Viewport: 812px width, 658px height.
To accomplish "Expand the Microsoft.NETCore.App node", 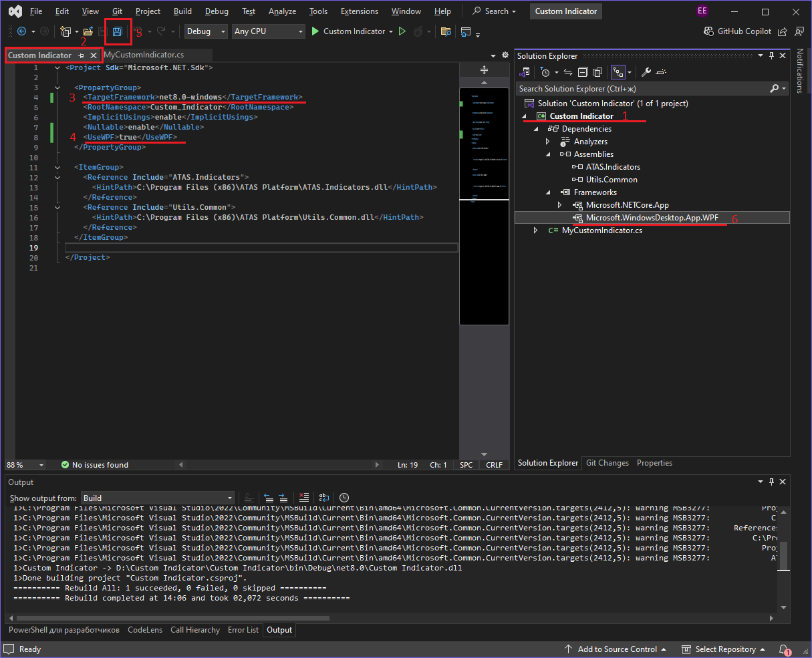I will point(560,205).
